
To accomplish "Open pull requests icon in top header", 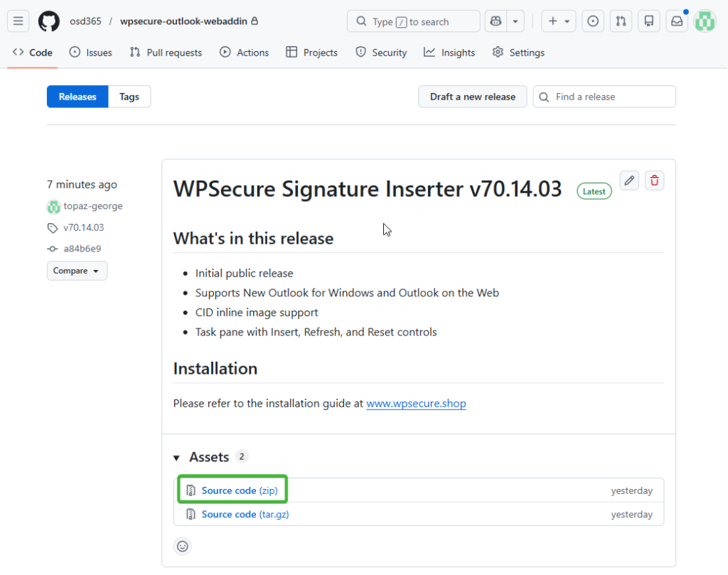I will coord(621,21).
